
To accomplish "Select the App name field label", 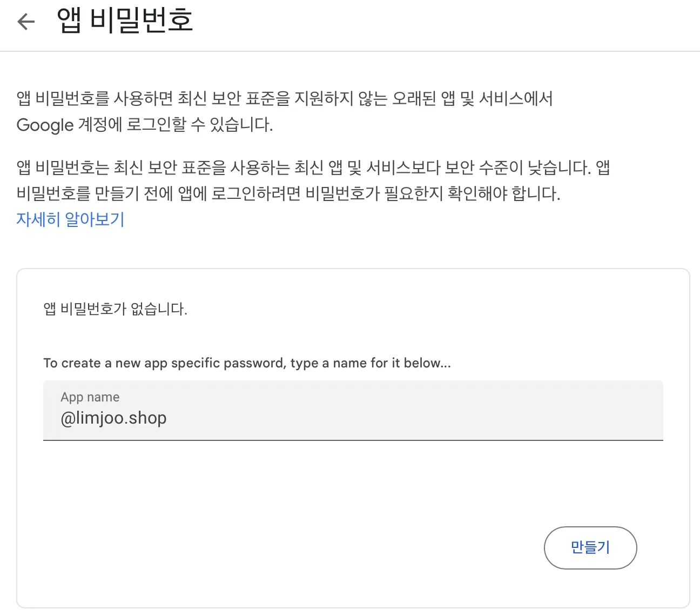I will (x=90, y=397).
